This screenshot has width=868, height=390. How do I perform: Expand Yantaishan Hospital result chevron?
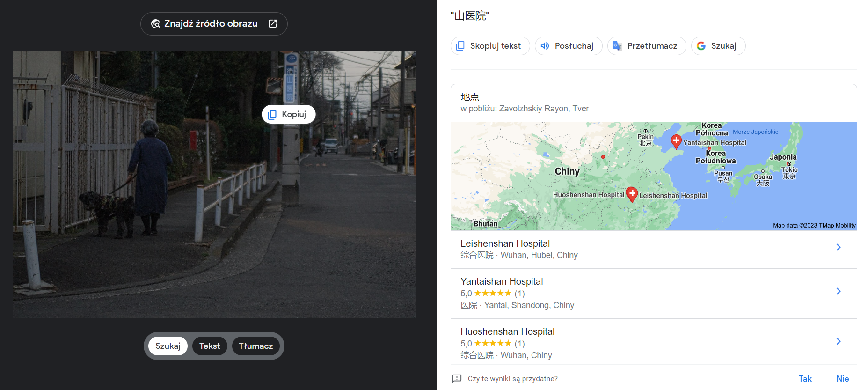(x=838, y=291)
